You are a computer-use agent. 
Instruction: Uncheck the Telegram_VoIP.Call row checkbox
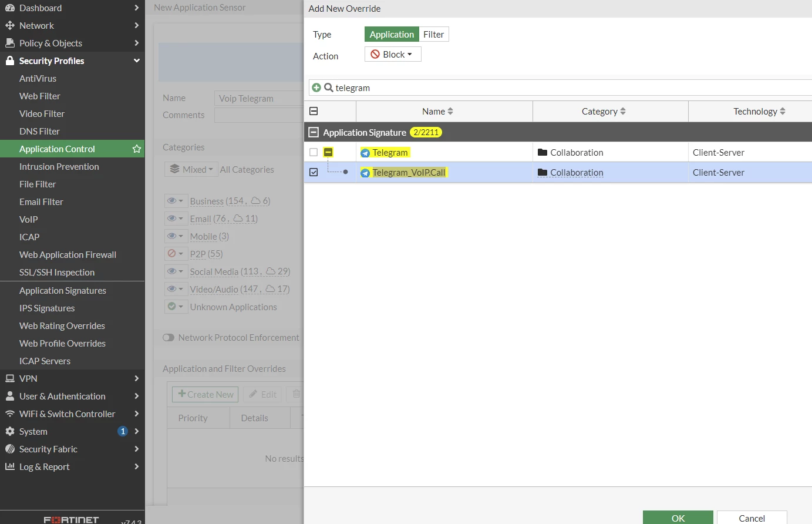click(314, 173)
